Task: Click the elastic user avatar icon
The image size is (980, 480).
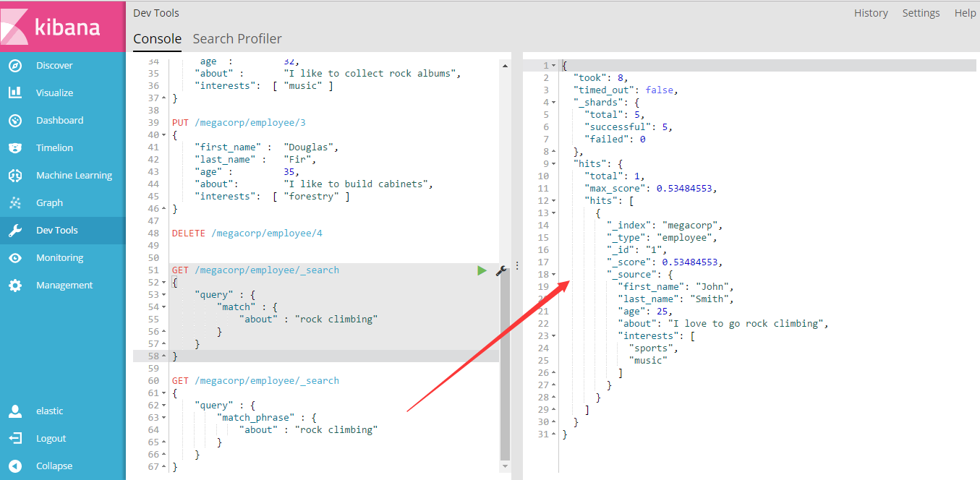Action: (x=15, y=411)
